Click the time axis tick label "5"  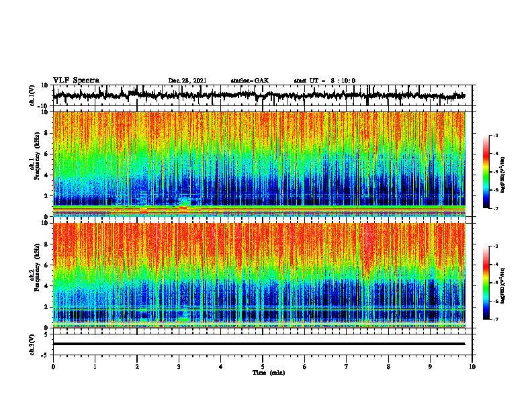pyautogui.click(x=263, y=367)
